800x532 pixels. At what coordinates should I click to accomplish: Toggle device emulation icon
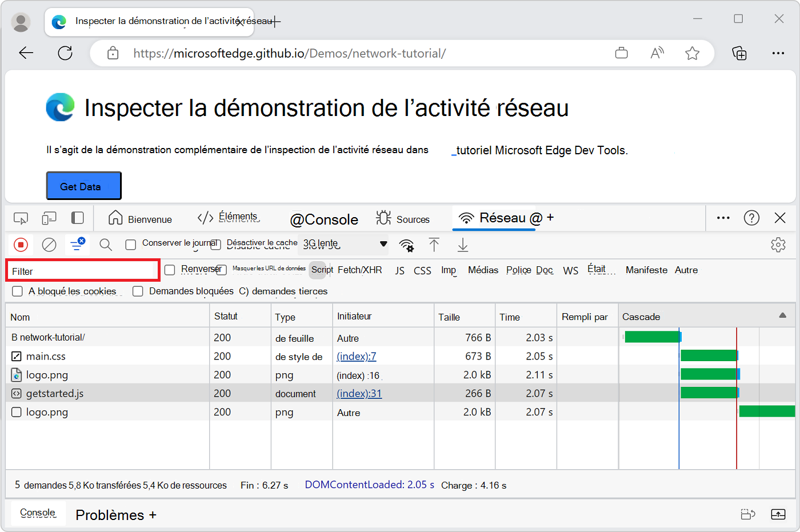(x=49, y=218)
